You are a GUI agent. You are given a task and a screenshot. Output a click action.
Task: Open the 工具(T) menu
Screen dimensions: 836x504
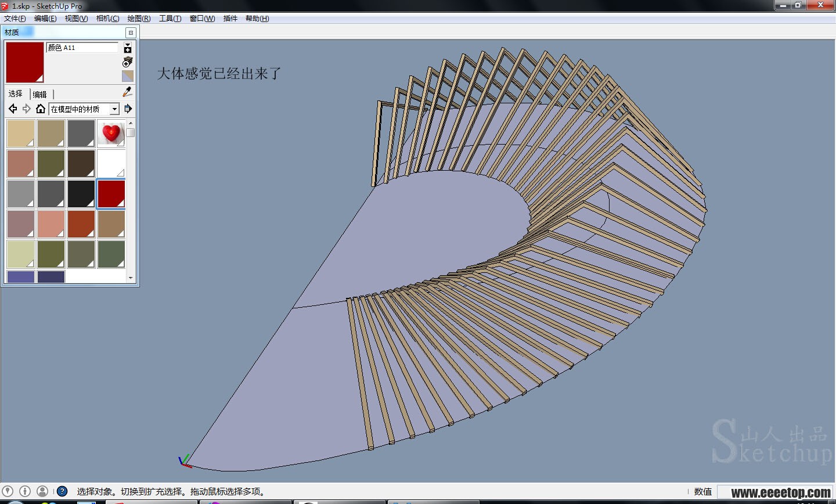point(170,19)
